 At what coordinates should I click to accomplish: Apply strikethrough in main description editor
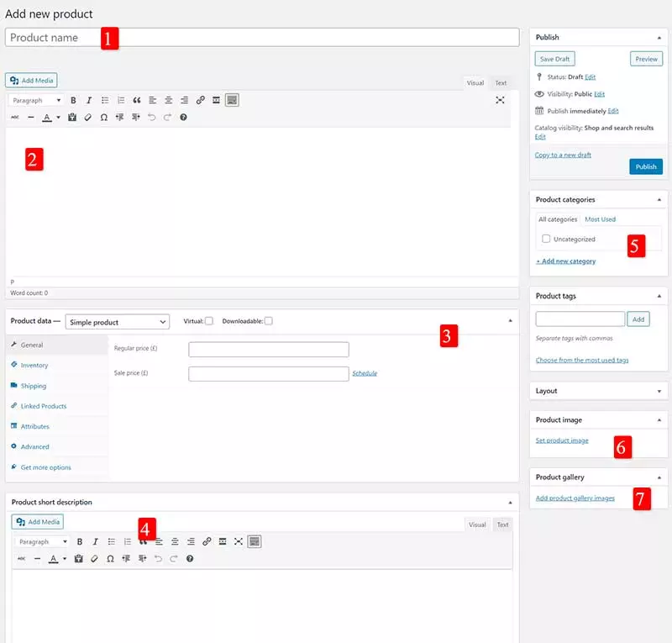click(15, 117)
